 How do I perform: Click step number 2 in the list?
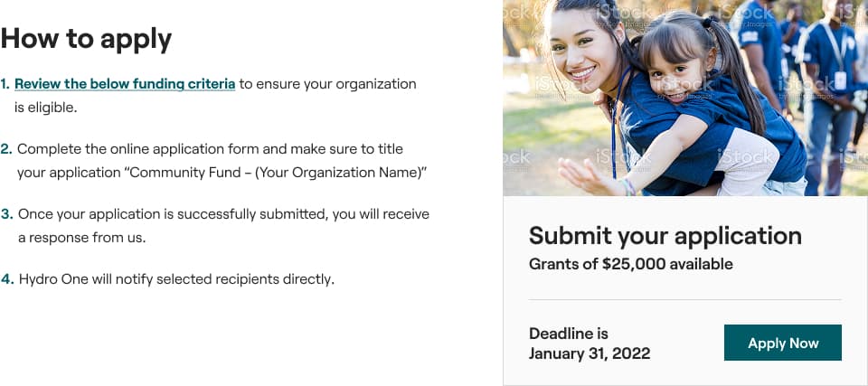[6, 149]
